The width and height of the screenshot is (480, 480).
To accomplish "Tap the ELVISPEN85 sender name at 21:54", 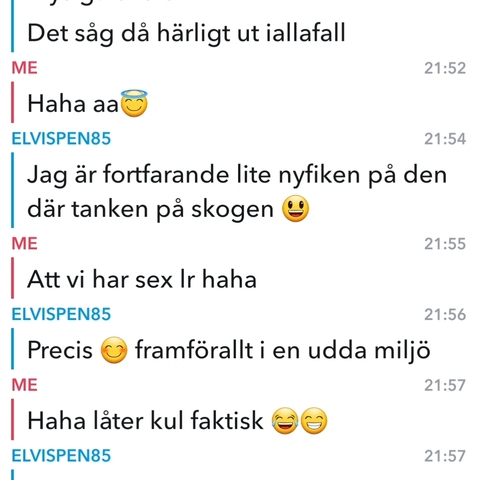I will [x=61, y=139].
